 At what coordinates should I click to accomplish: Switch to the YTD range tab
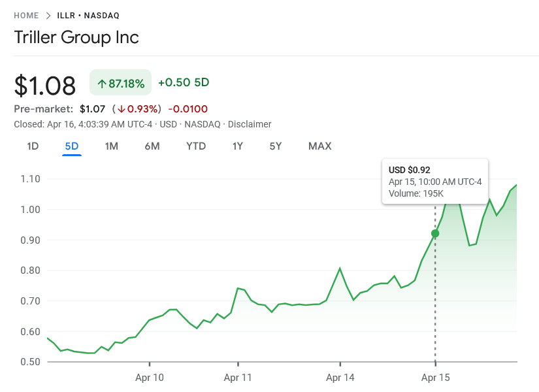point(196,146)
